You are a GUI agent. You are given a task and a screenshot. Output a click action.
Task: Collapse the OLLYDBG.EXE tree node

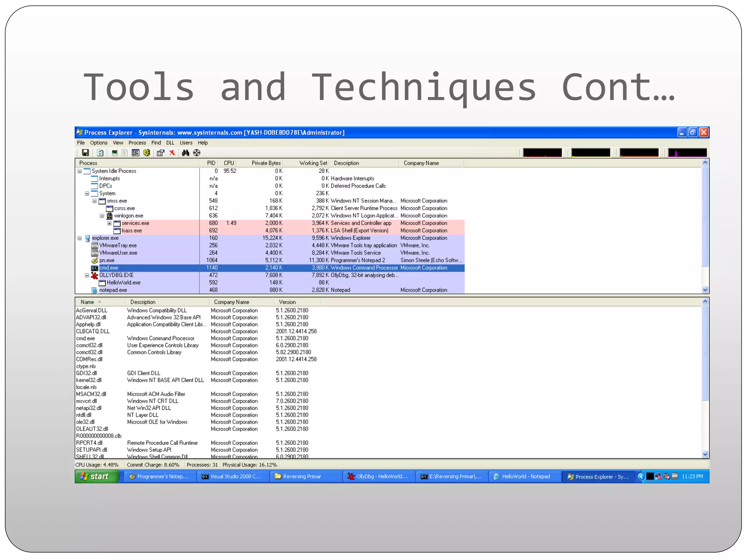coord(87,275)
